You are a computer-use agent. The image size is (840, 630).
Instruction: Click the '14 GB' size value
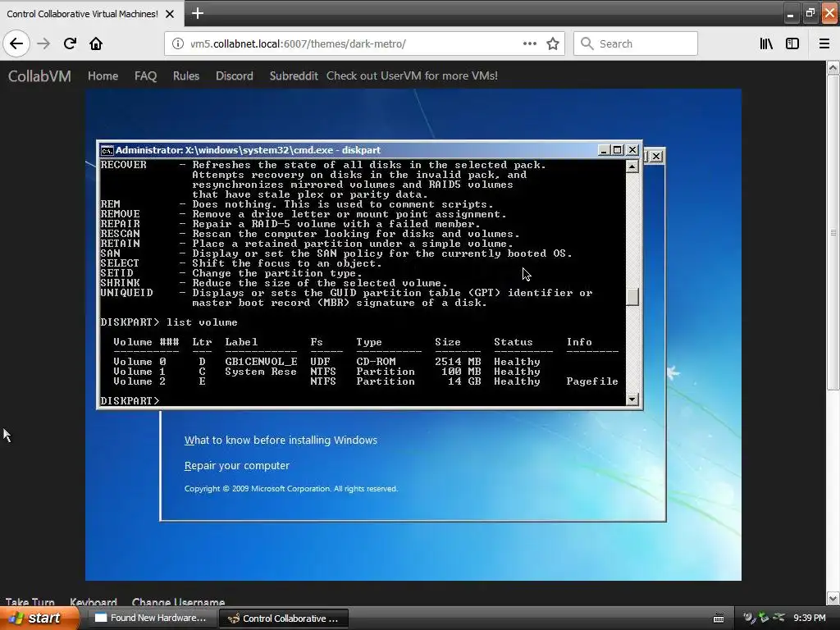click(x=464, y=381)
